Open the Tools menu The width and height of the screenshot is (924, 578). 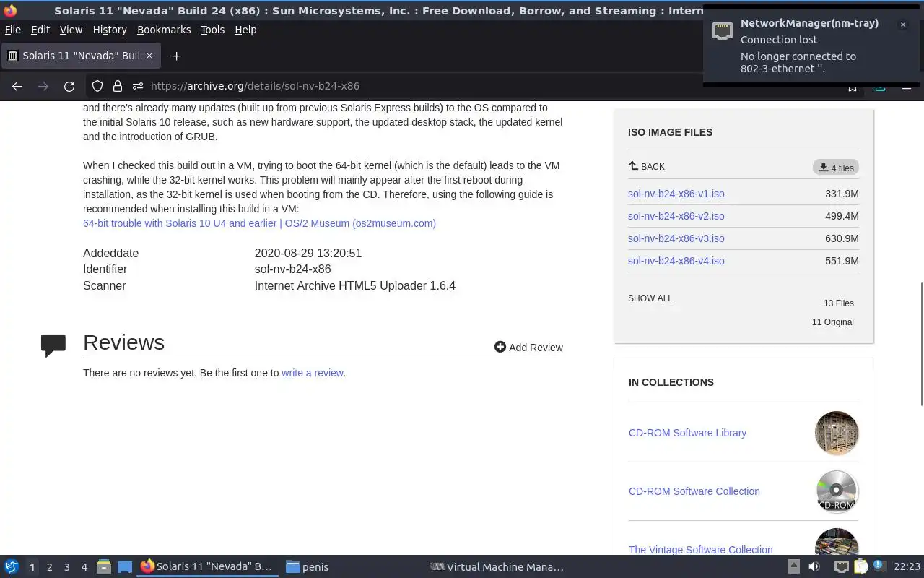pyautogui.click(x=212, y=30)
